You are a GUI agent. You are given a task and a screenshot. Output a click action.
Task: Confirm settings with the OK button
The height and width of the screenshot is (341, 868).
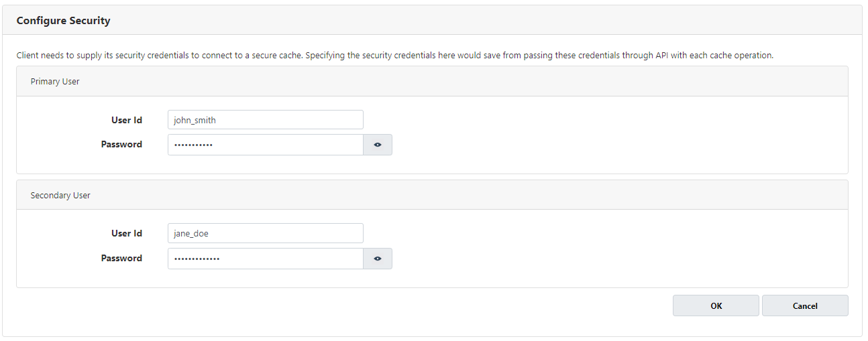pyautogui.click(x=716, y=305)
